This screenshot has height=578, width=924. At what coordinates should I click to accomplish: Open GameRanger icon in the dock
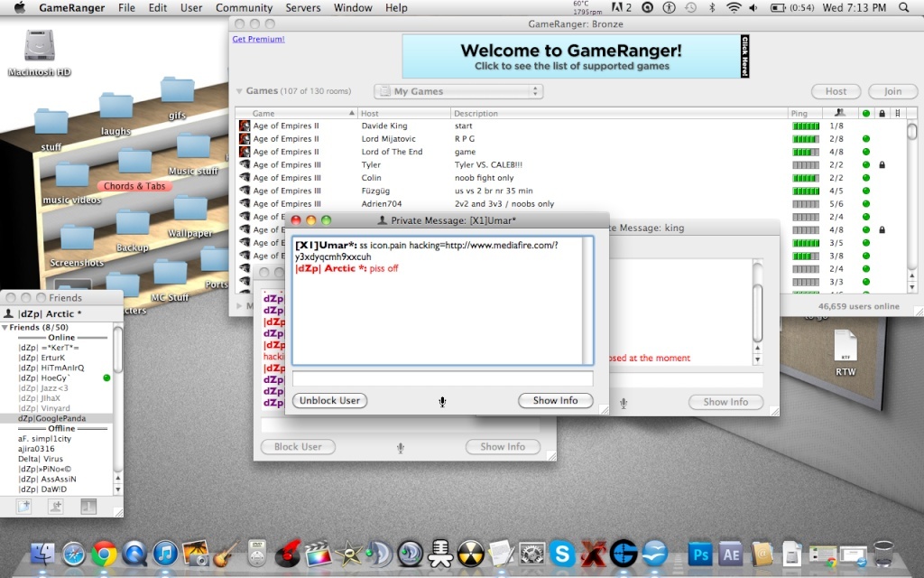[624, 554]
